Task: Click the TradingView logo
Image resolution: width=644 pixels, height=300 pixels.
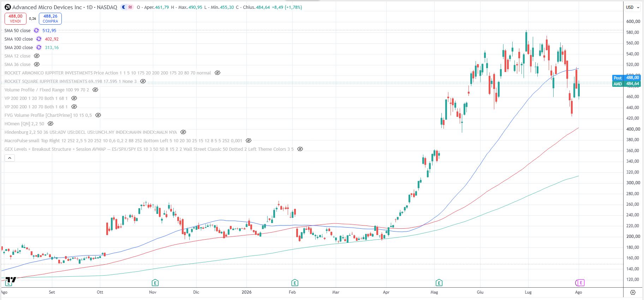Action: click(x=11, y=281)
